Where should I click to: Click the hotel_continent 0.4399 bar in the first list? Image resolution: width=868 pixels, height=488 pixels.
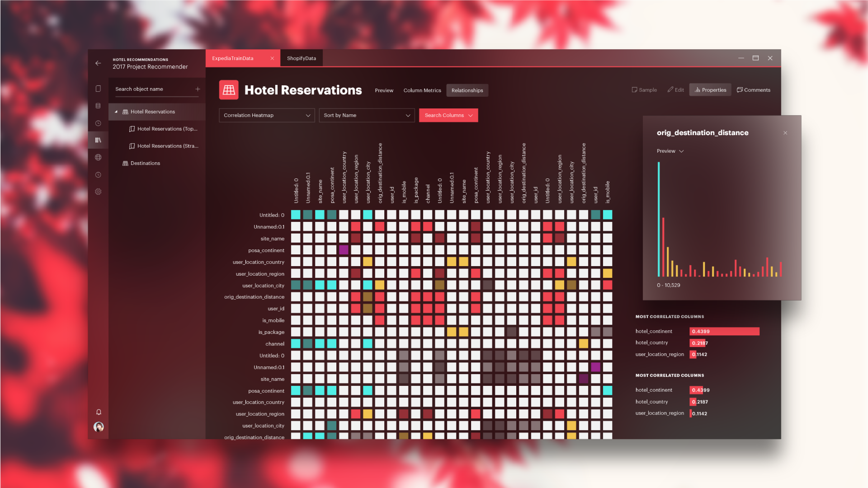point(725,331)
